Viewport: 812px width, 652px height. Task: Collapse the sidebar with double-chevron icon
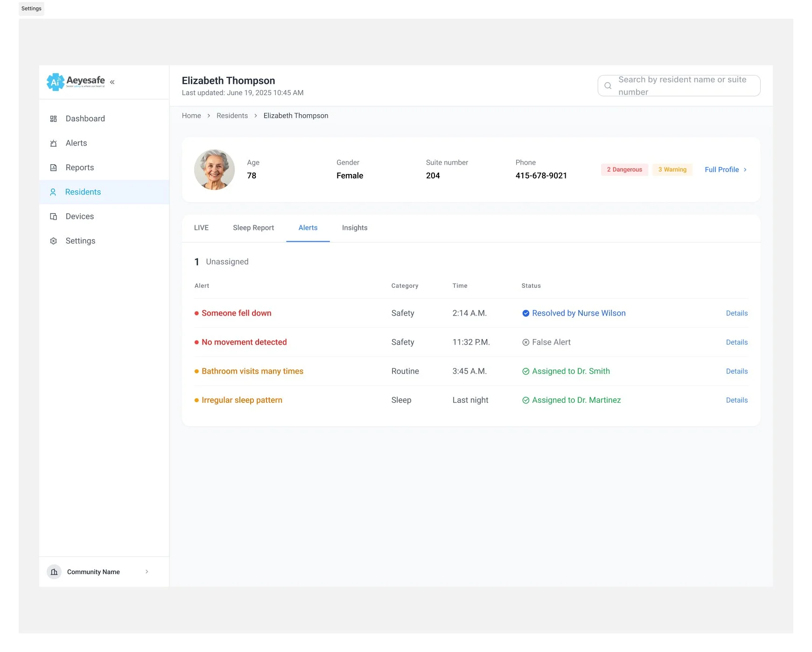click(112, 82)
